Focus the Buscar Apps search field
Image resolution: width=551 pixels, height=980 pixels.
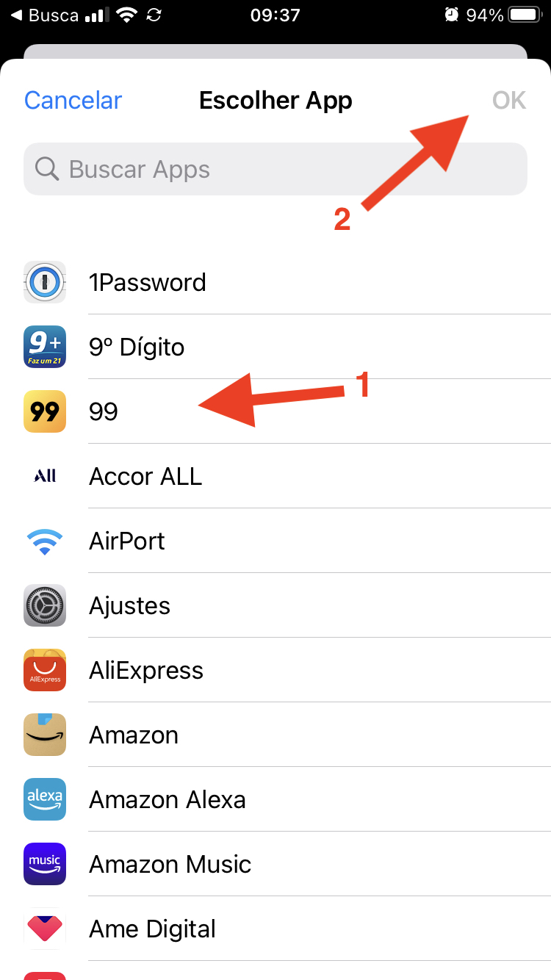(x=294, y=170)
